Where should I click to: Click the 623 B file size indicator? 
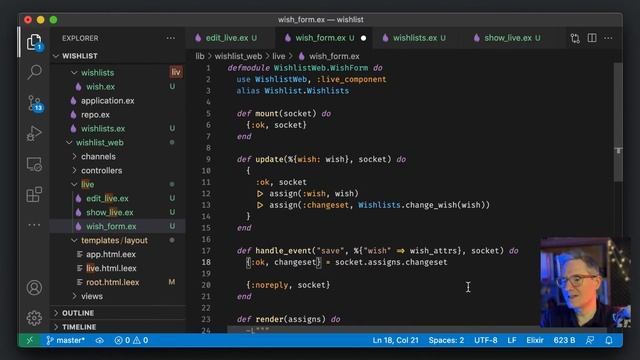tap(564, 340)
